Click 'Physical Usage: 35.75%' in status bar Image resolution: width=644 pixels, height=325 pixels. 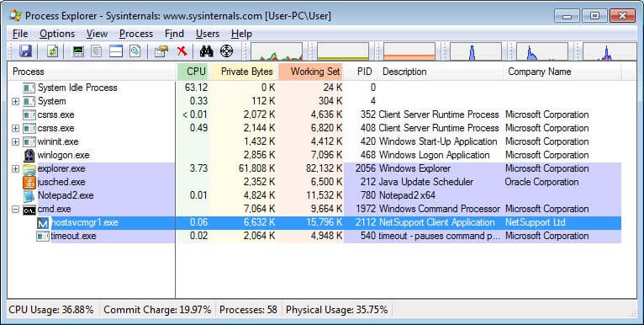337,310
